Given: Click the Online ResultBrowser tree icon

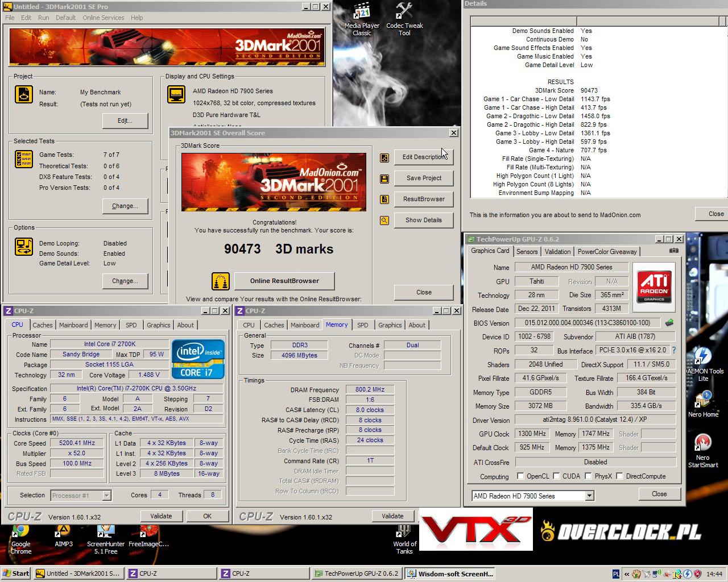Looking at the screenshot, I should tap(221, 281).
